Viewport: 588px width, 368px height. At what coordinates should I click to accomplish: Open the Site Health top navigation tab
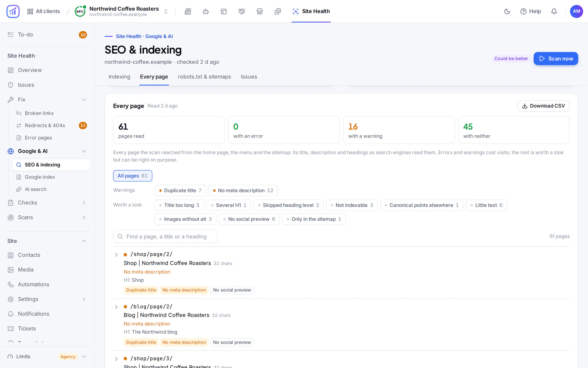pos(311,11)
